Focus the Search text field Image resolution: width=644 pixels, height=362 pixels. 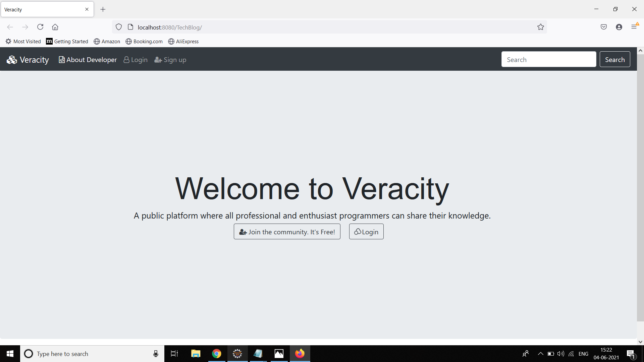pos(549,59)
